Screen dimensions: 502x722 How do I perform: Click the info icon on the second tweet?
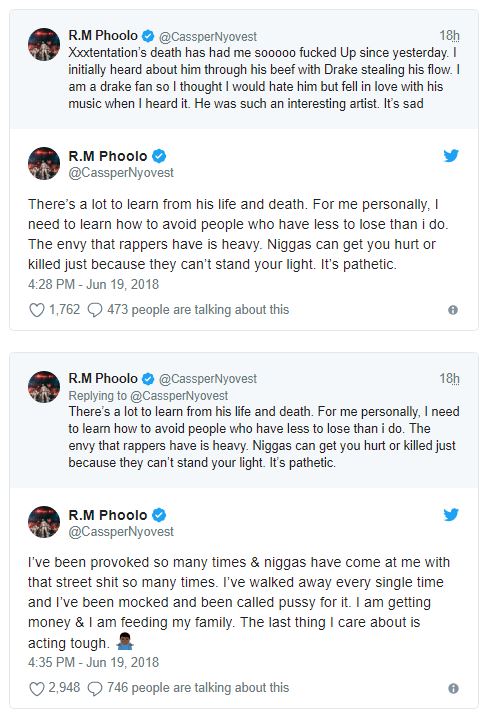point(453,688)
